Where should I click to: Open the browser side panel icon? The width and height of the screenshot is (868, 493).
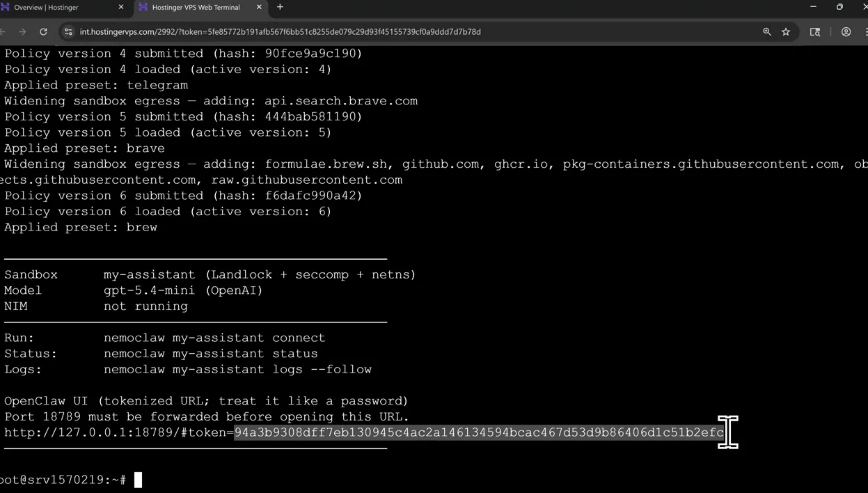tap(815, 32)
